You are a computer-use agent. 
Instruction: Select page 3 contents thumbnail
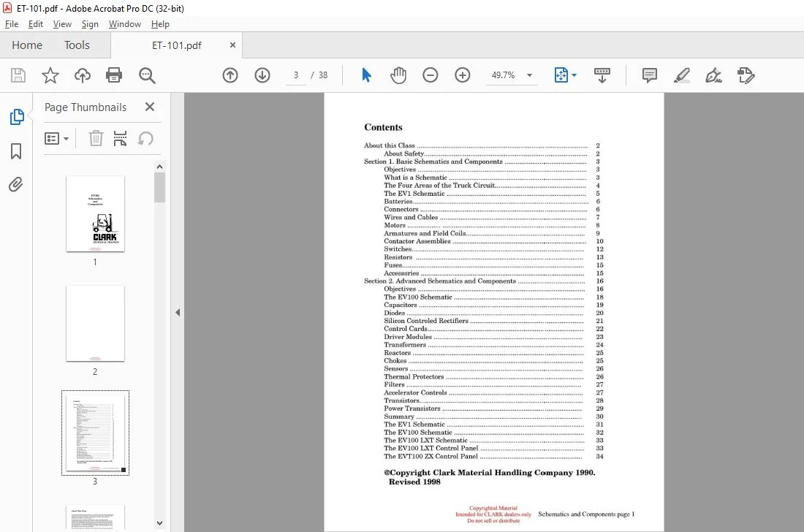click(95, 433)
